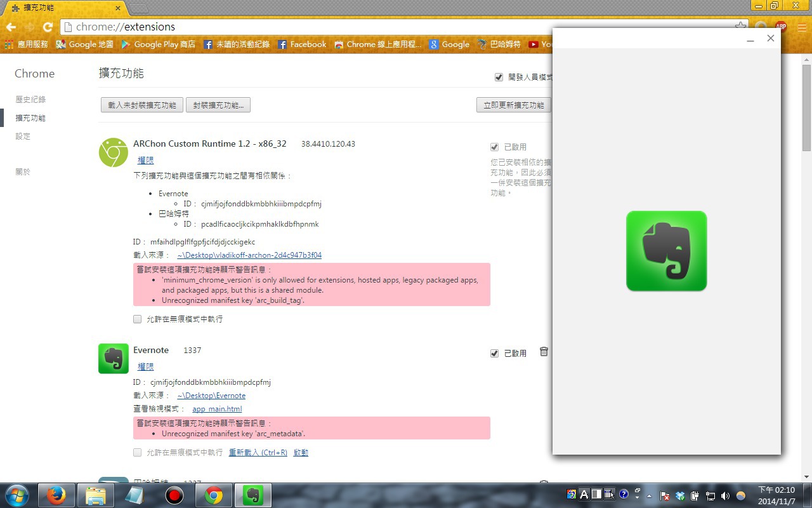
Task: Reload the page with the refresh icon
Action: point(48,27)
